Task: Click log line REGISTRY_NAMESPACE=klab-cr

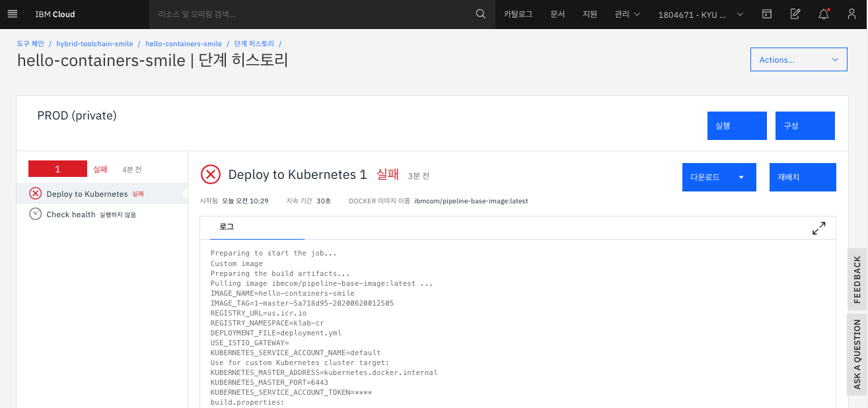Action: click(268, 323)
